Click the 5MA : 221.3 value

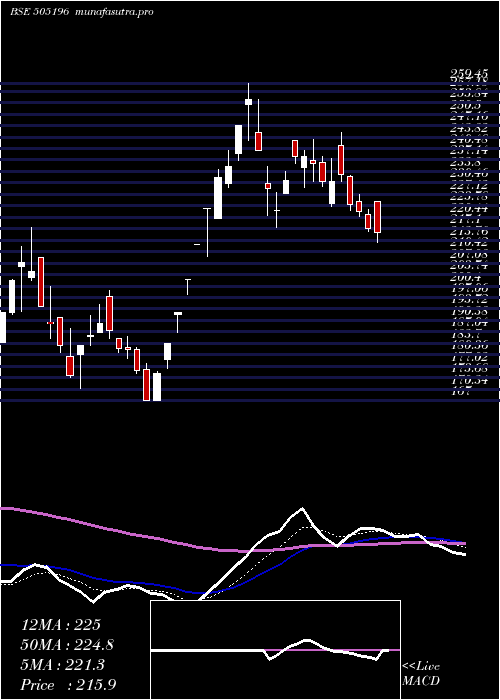pos(62,665)
